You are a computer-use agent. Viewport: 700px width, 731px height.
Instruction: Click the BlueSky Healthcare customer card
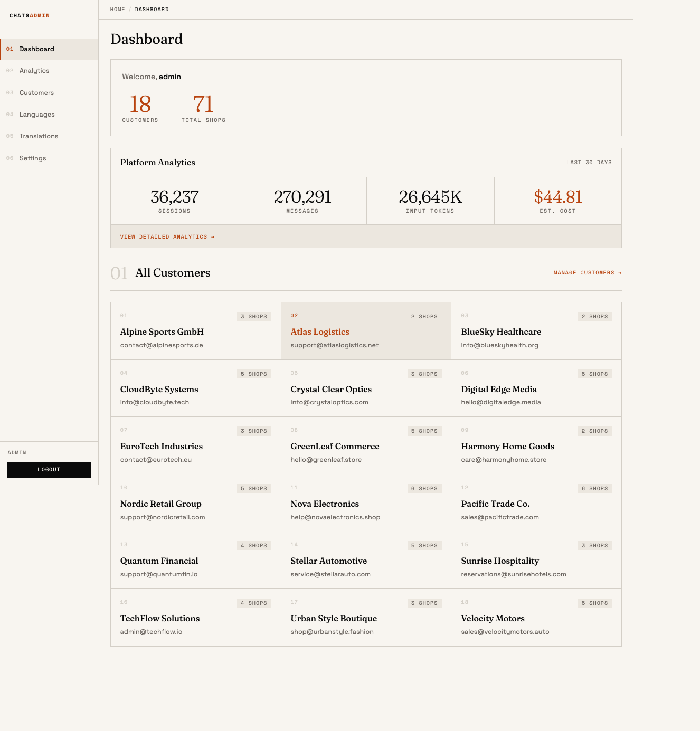(x=536, y=331)
